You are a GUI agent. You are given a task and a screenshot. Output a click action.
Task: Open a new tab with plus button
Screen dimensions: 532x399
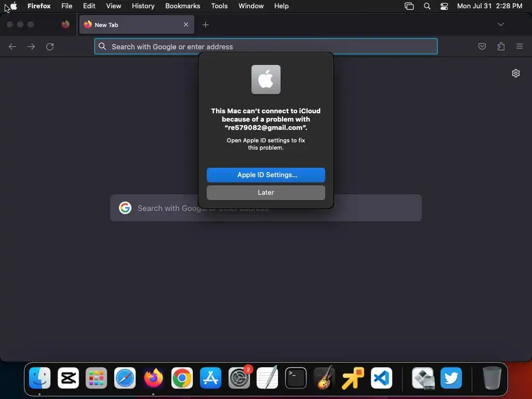205,25
